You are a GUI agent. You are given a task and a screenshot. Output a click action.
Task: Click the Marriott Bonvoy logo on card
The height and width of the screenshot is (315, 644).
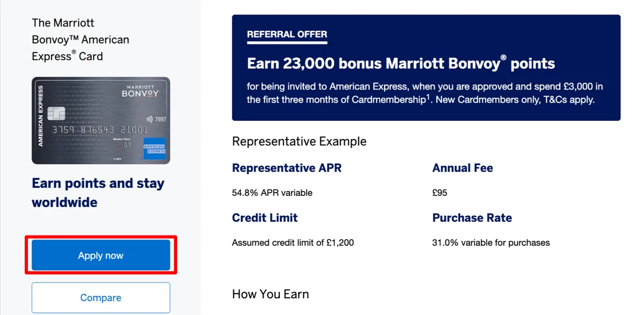pyautogui.click(x=142, y=90)
